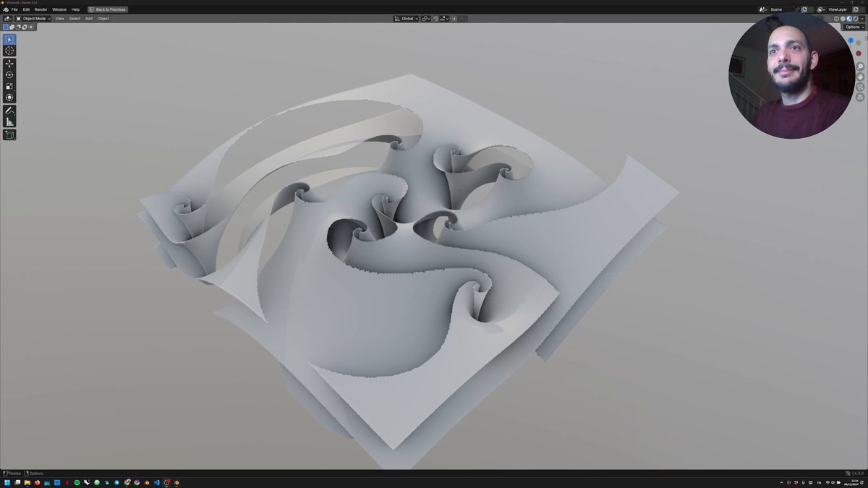Switch viewport shading to Solid mode
Screen dimensions: 868x488
(843, 18)
